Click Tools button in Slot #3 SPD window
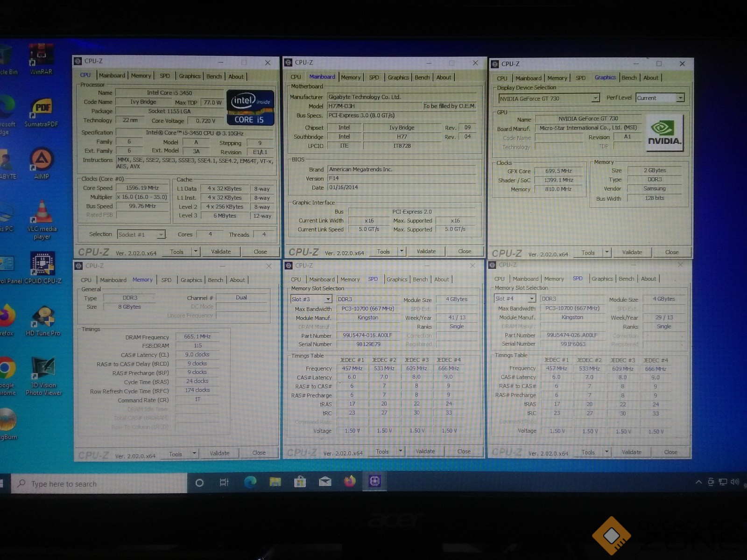Image resolution: width=747 pixels, height=560 pixels. click(x=382, y=451)
